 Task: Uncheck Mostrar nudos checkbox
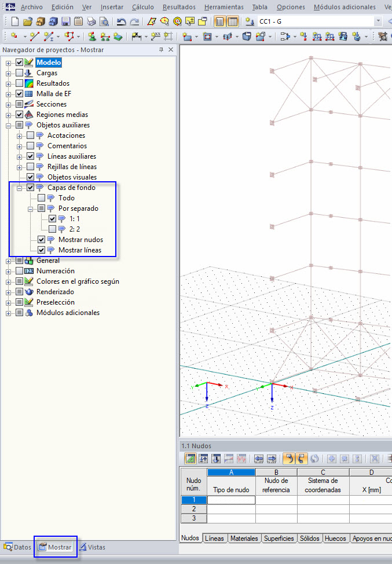(42, 240)
